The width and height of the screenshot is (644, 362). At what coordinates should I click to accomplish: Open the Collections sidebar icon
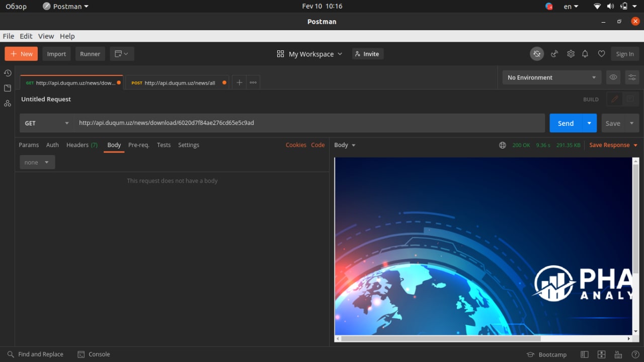(x=8, y=88)
